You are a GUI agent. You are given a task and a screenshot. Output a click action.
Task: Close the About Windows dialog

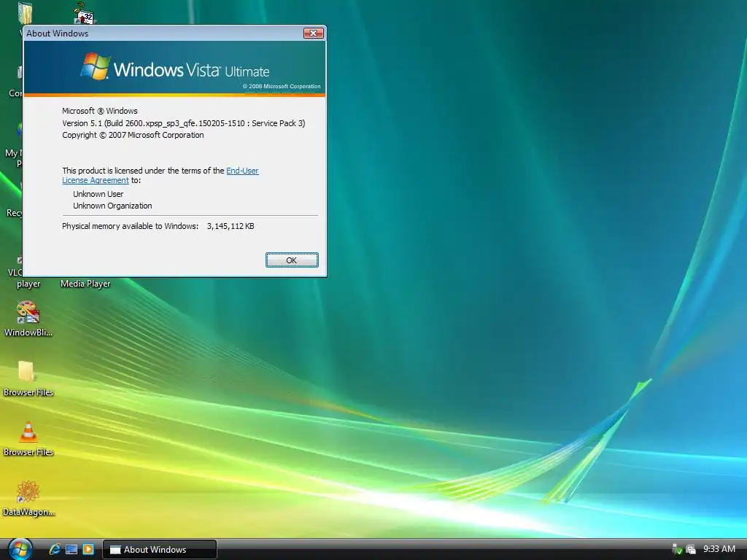click(314, 33)
